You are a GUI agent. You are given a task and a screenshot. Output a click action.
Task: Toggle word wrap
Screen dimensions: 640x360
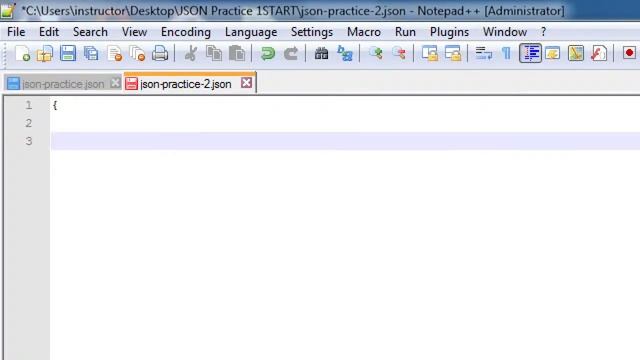tap(484, 53)
